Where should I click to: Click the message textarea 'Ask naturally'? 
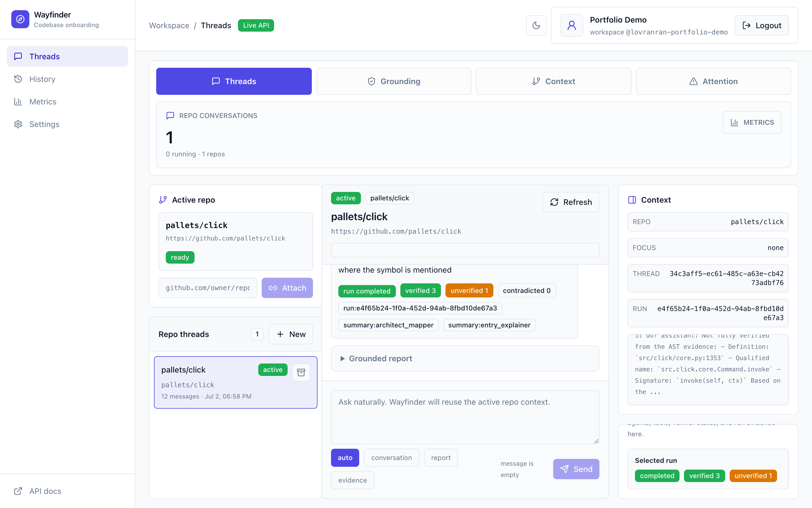point(465,417)
